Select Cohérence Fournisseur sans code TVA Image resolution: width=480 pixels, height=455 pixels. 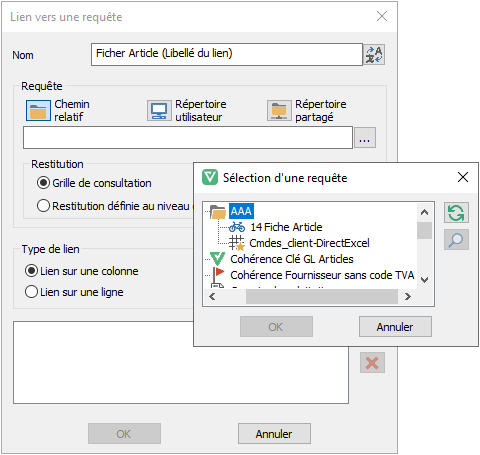click(x=322, y=275)
